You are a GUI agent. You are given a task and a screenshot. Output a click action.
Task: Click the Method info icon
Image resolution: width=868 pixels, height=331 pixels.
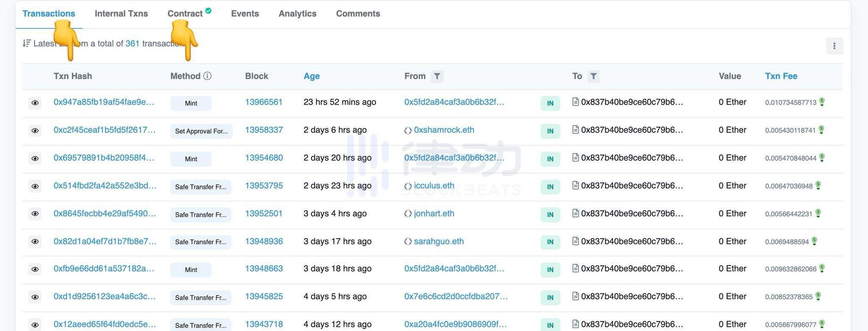[x=207, y=76]
